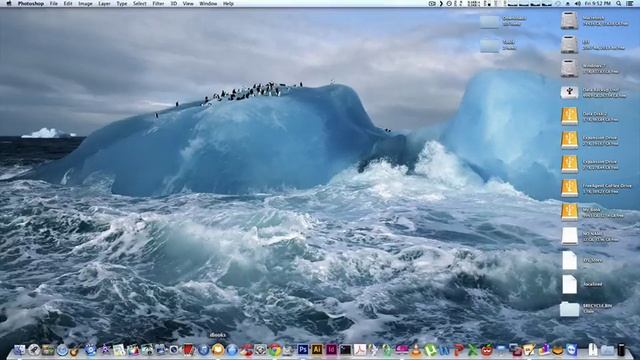Select the $RECYCLE.BIN folder on desktop

pyautogui.click(x=569, y=309)
